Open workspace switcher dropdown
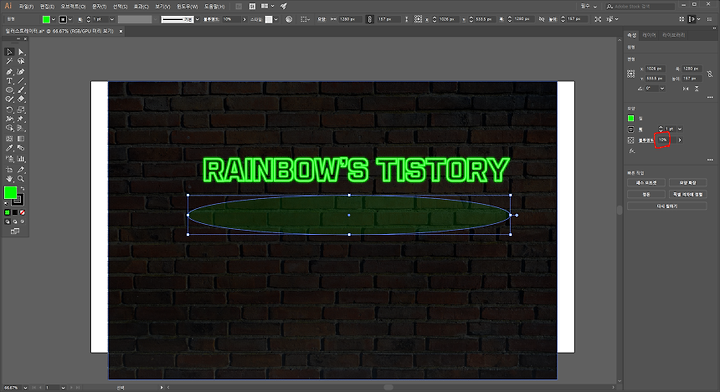Screen dimensions: 720x392 tap(589, 6)
